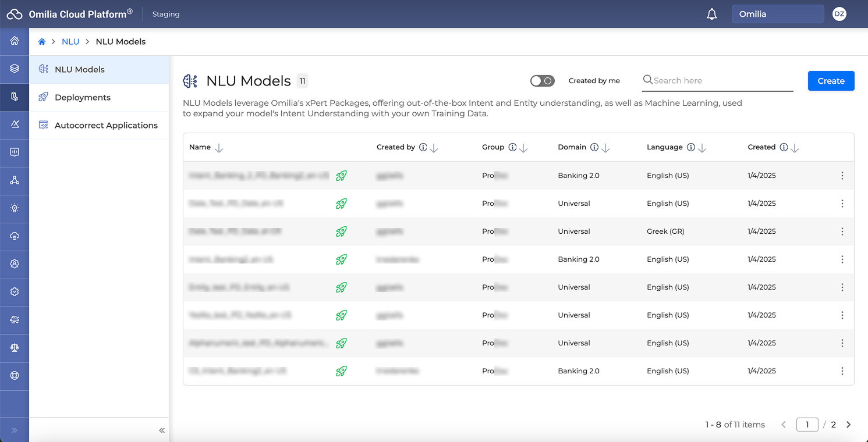Open the Deployments section

point(83,98)
